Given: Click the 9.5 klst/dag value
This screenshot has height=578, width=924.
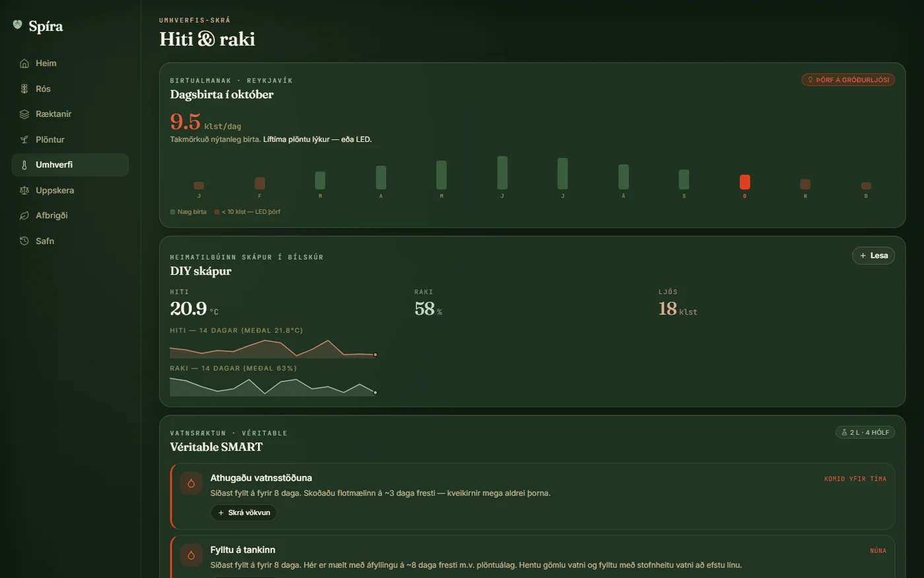Looking at the screenshot, I should click(205, 122).
